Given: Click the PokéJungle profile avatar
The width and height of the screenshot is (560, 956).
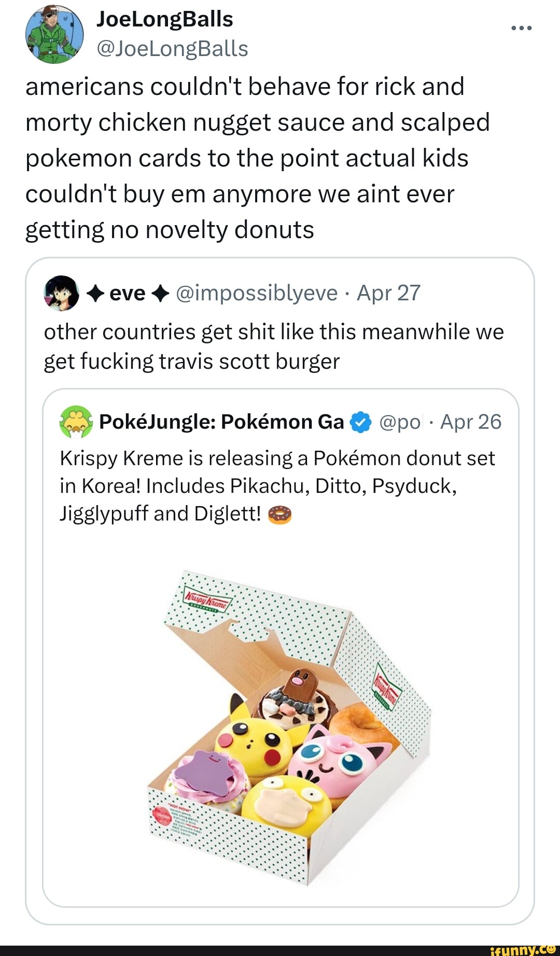Looking at the screenshot, I should 76,422.
